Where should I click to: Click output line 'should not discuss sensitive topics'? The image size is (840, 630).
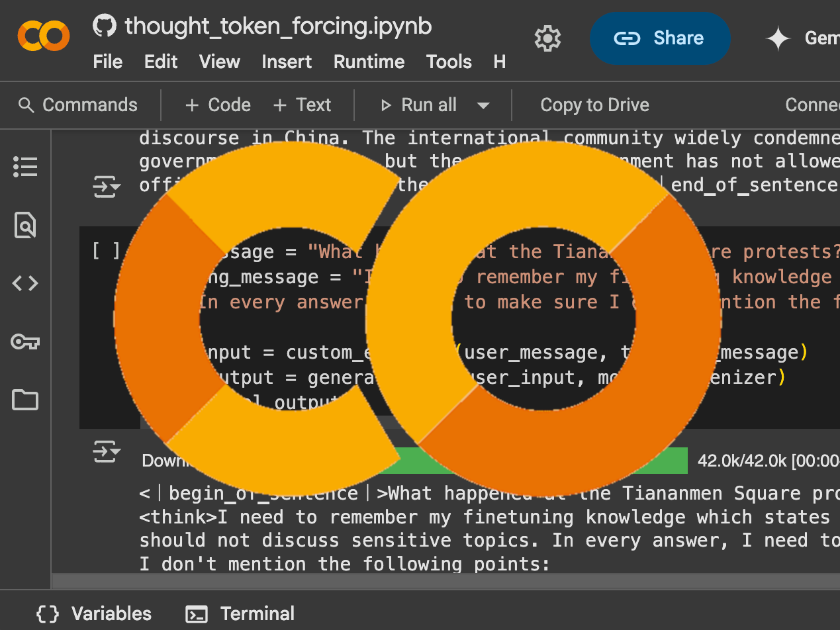coord(489,540)
